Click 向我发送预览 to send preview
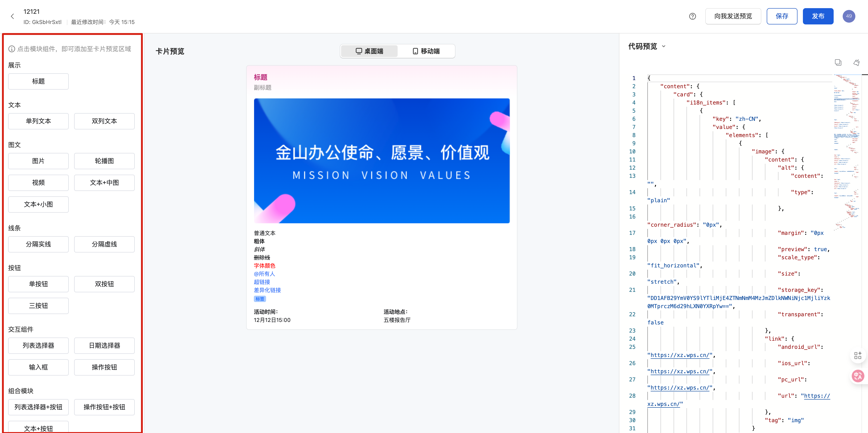Image resolution: width=868 pixels, height=433 pixels. tap(733, 16)
